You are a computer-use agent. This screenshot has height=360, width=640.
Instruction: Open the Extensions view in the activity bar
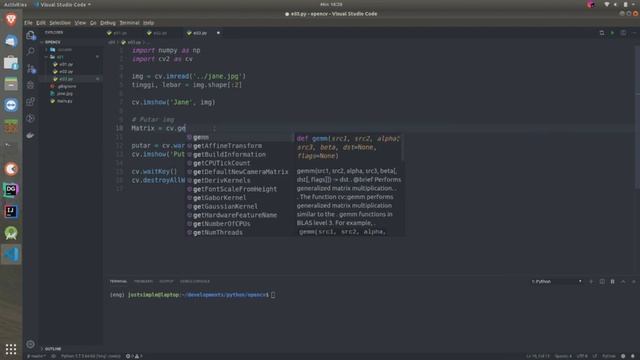31,102
